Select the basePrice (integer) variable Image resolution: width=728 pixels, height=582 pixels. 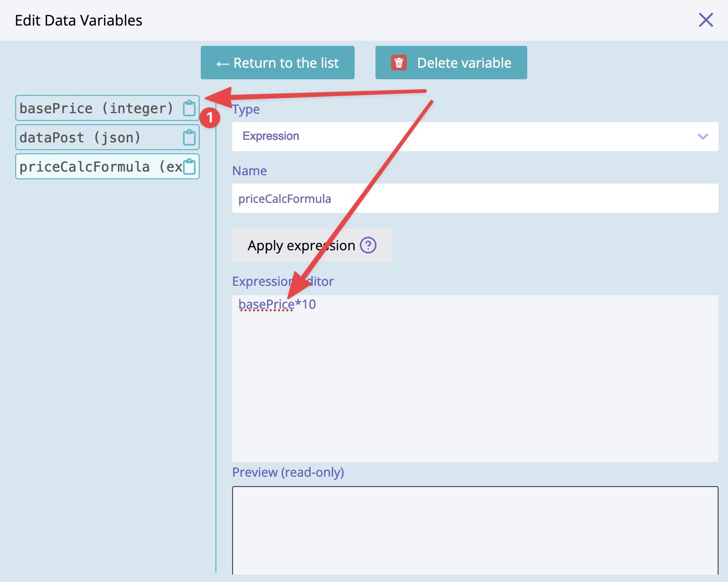(107, 108)
